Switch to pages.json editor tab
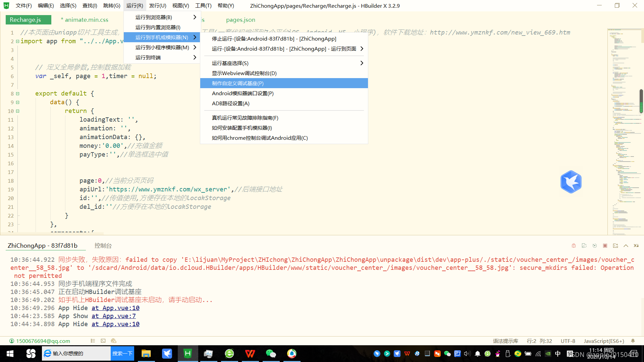 tap(240, 20)
